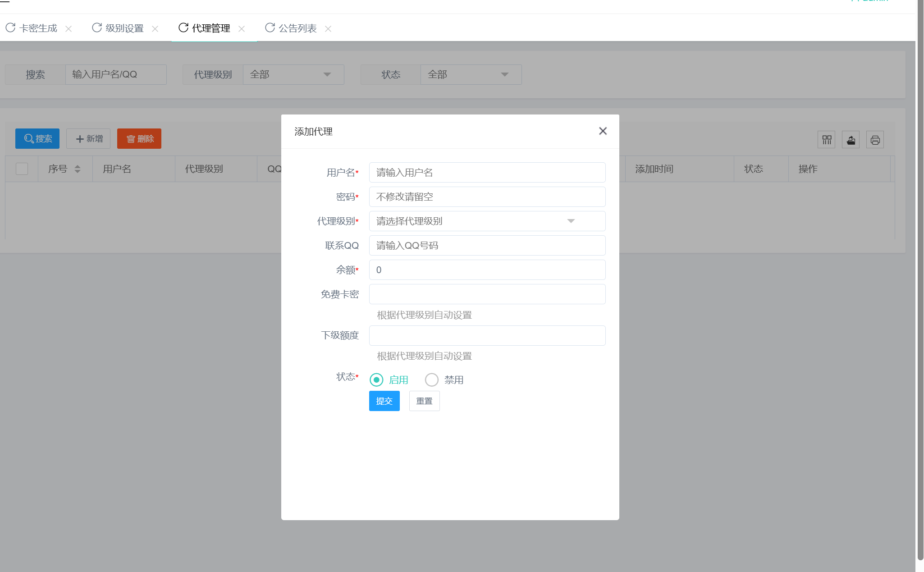Click the blue 搜索 button

pyautogui.click(x=37, y=139)
